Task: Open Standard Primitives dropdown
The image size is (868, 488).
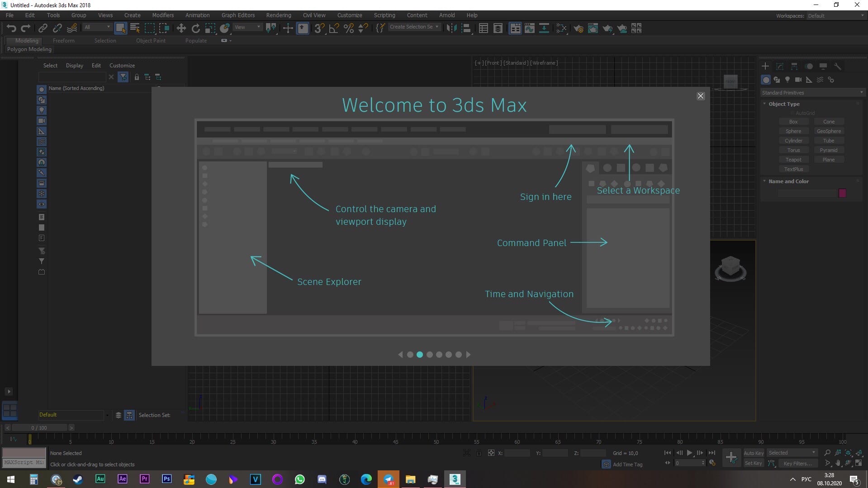Action: pos(812,93)
